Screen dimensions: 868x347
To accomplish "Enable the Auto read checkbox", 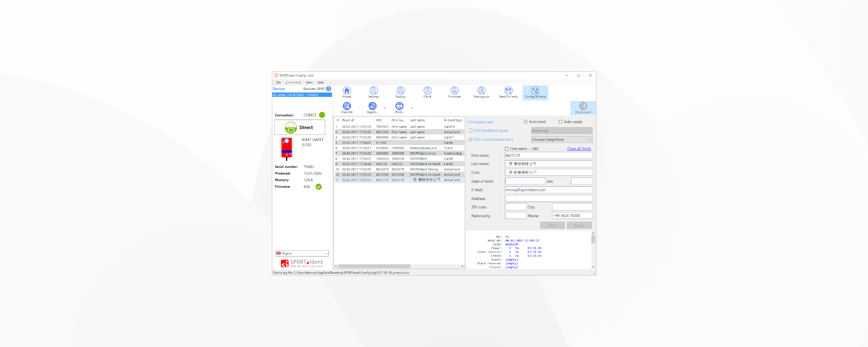I will coord(526,122).
